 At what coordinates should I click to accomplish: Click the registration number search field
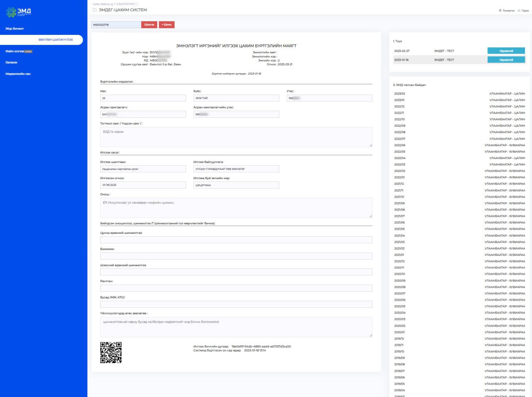[116, 25]
